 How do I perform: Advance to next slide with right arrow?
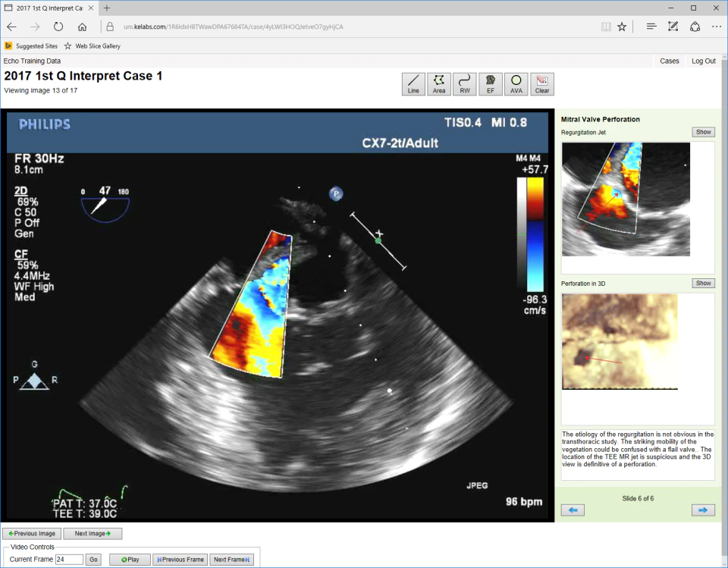click(x=703, y=510)
